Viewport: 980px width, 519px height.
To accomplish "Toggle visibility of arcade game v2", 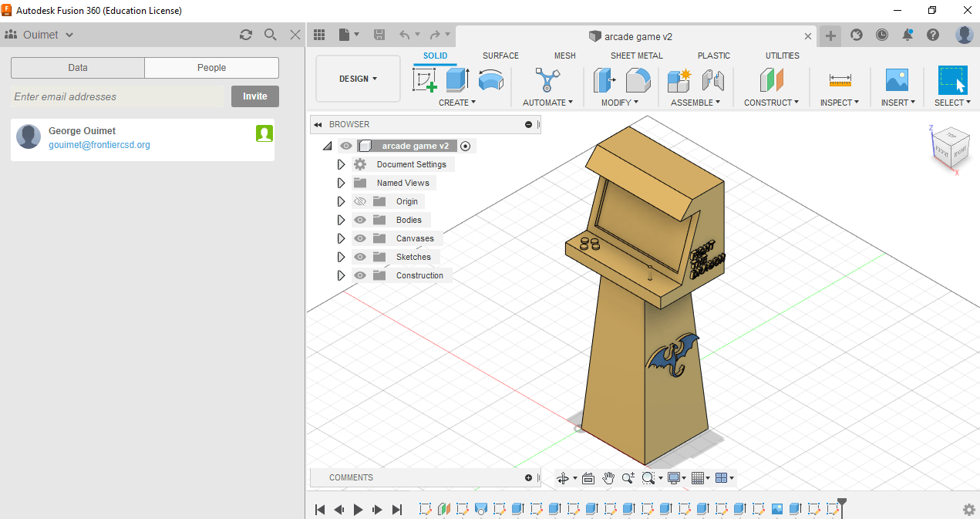I will [346, 146].
